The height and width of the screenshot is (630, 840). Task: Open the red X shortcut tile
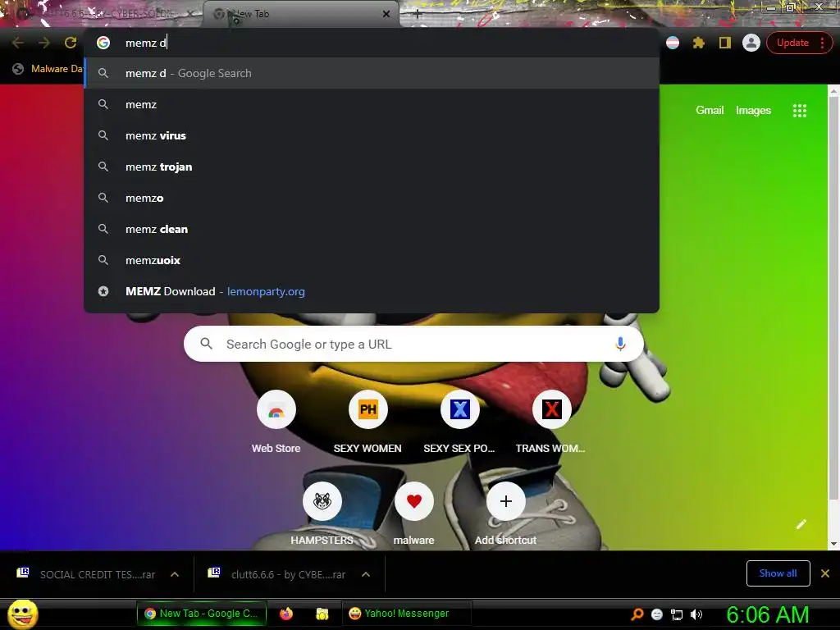551,423
